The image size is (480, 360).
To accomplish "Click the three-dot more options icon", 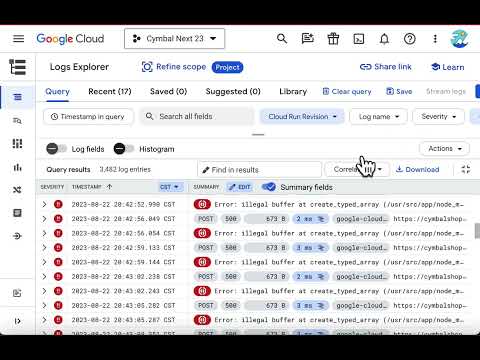I will coord(435,39).
